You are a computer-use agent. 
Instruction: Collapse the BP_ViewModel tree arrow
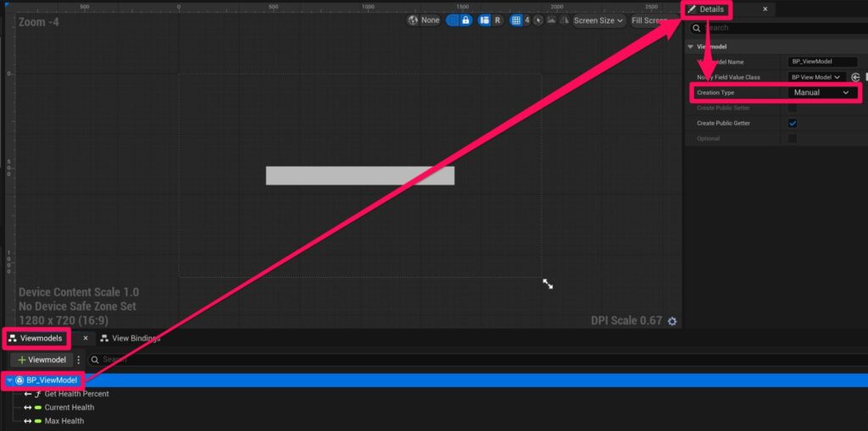click(x=9, y=381)
